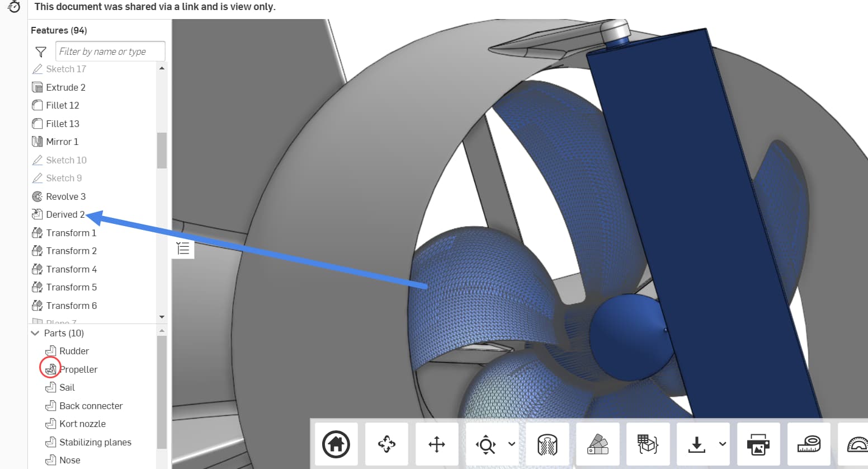Open the appearance color swatches tool
Screen dimensions: 868x469
coord(598,444)
